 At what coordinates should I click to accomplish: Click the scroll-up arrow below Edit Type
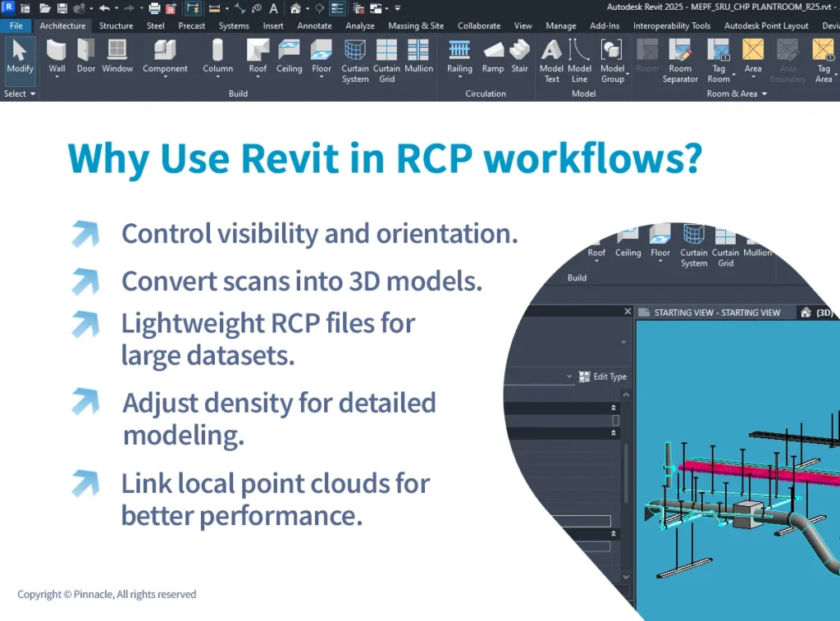626,395
